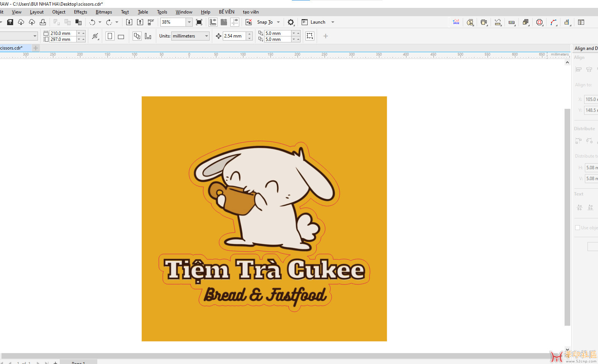
Task: Click the new document tab plus button
Action: [x=36, y=48]
